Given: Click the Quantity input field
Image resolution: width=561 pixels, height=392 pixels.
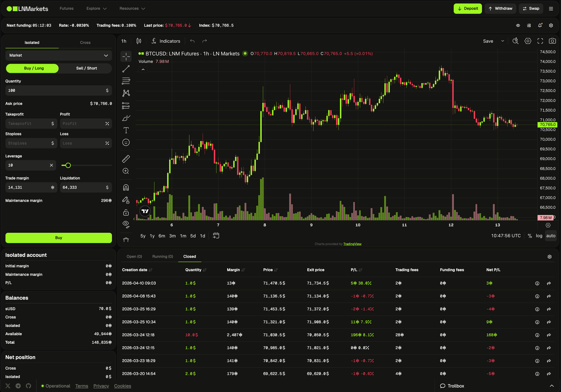Looking at the screenshot, I should coord(55,91).
